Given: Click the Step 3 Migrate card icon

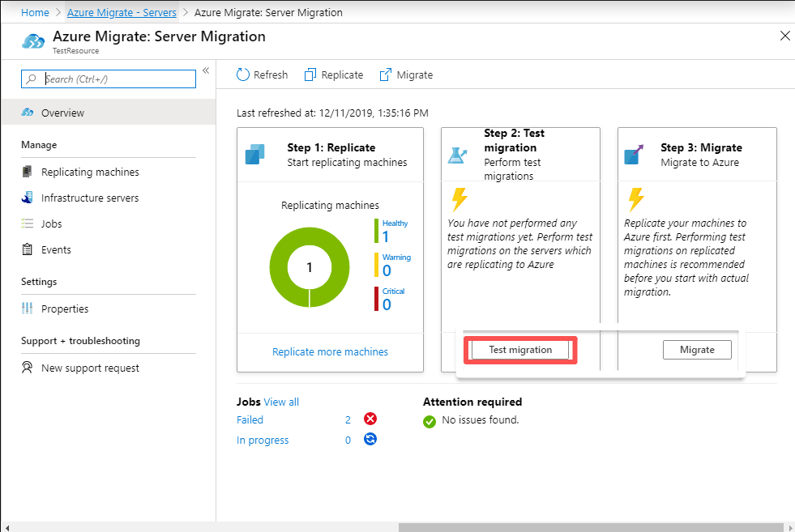Looking at the screenshot, I should (x=634, y=155).
